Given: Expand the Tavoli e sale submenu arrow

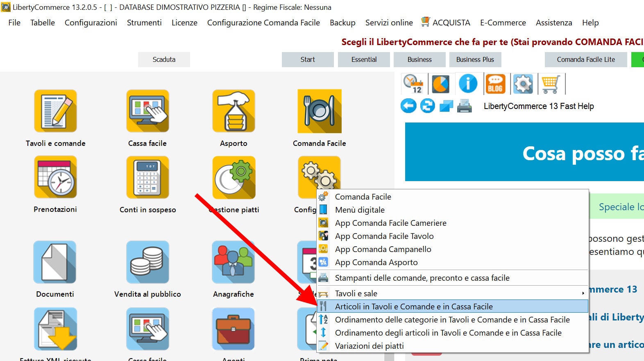Looking at the screenshot, I should (583, 293).
